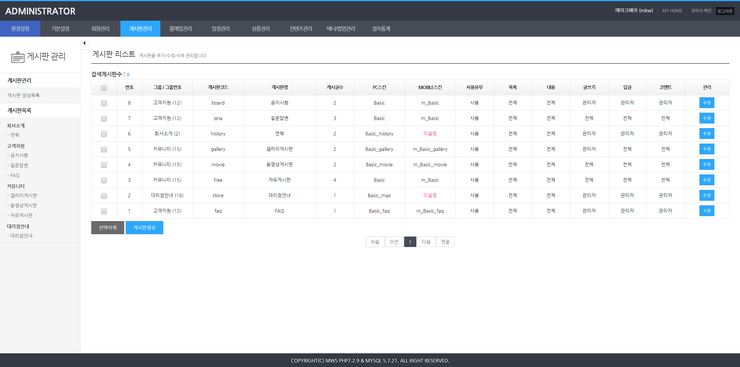The image size is (740, 367).
Task: Click the 게시판관리 sidebar section heading
Action: (19, 81)
